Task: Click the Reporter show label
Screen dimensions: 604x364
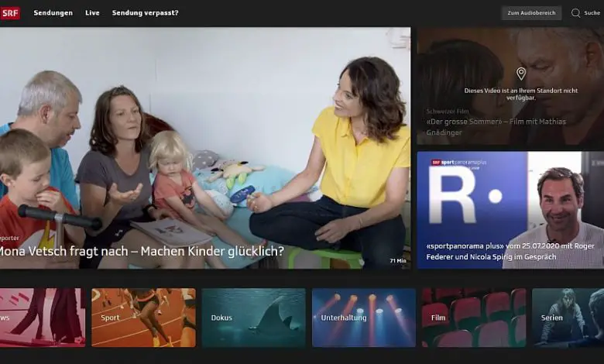Action: pos(9,238)
